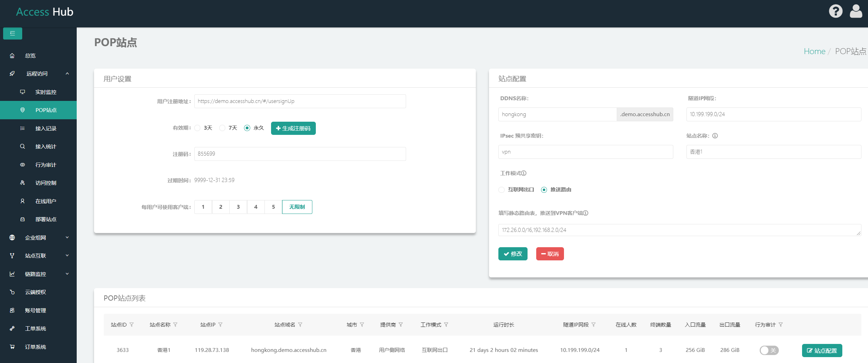Click the 访问控制 user icon
868x363 pixels.
click(x=23, y=183)
